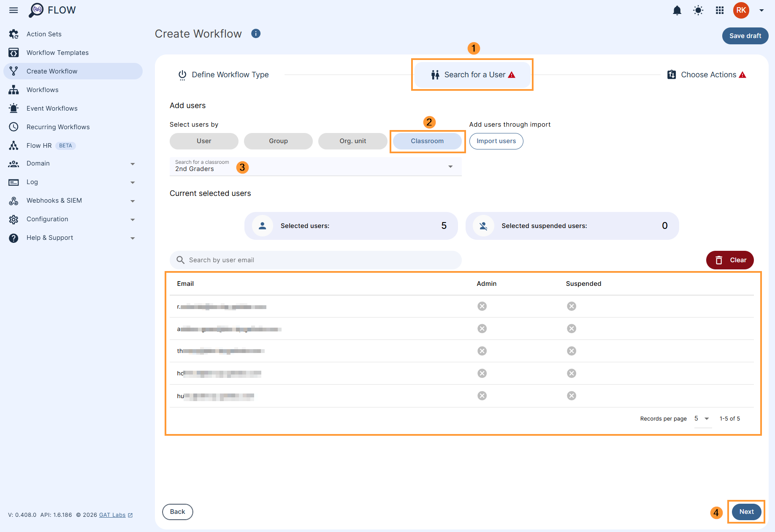Screen dimensions: 775x532
Task: Toggle the light/dark theme sun icon
Action: (x=698, y=11)
